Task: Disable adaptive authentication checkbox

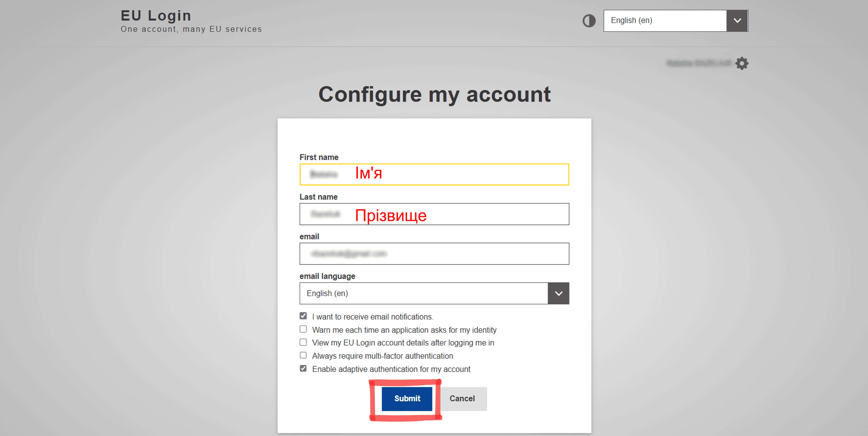Action: (x=303, y=369)
